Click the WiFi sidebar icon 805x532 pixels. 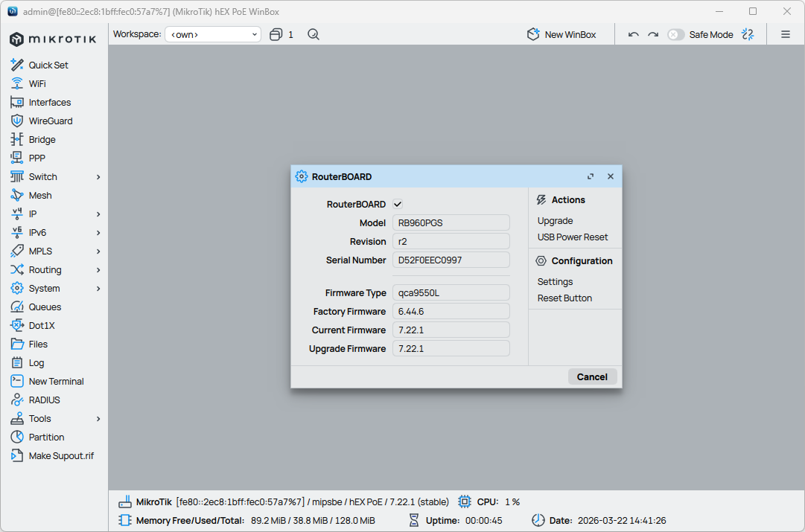[x=17, y=83]
